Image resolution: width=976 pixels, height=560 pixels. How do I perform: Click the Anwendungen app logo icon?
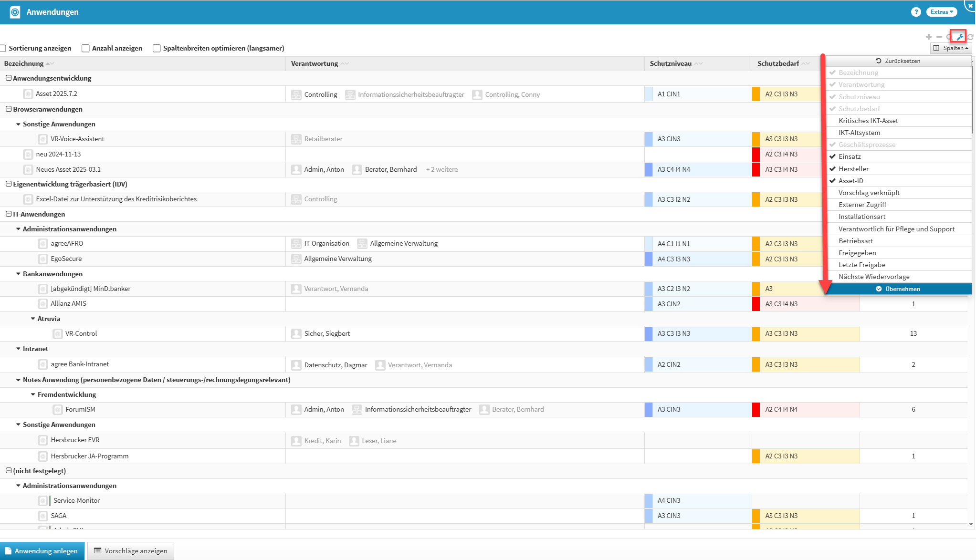point(15,12)
